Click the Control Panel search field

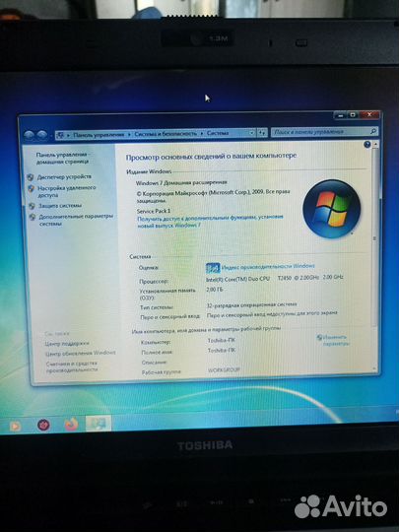[324, 132]
